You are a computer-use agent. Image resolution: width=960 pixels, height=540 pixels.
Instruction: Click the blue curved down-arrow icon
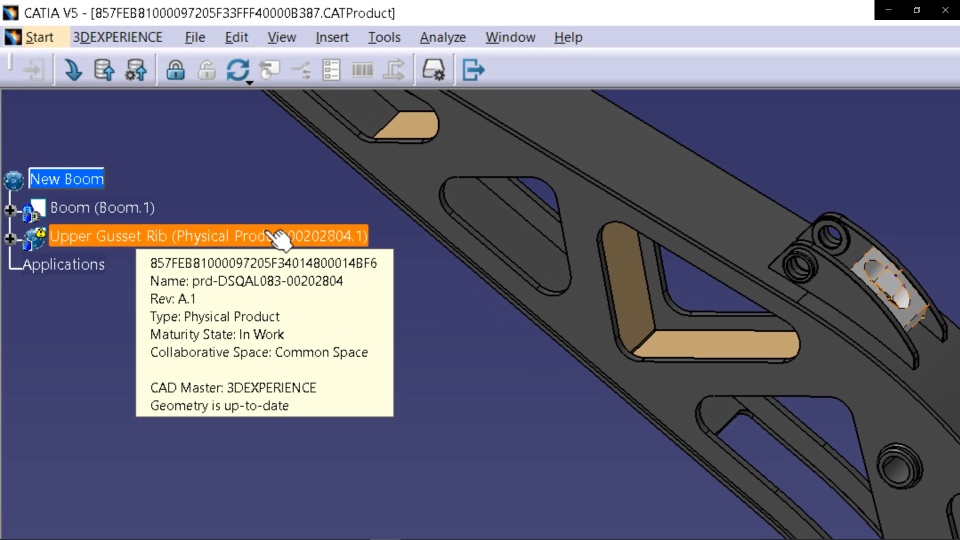click(x=73, y=70)
